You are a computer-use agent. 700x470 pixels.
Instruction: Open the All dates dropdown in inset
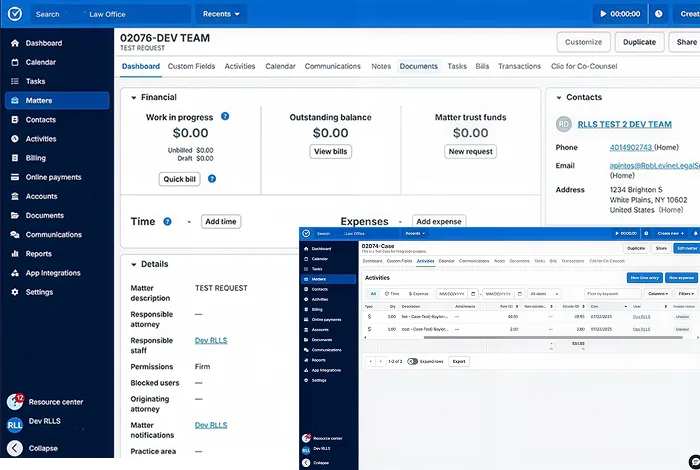[544, 294]
